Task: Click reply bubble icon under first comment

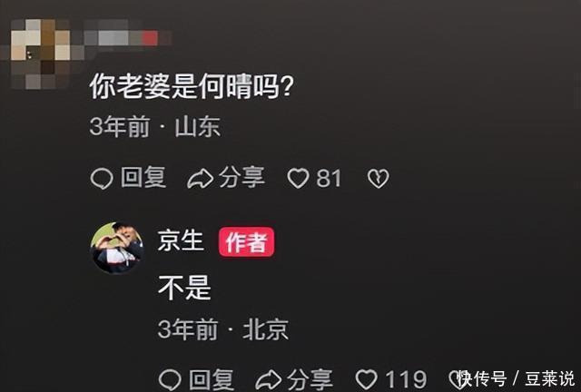Action: [102, 179]
